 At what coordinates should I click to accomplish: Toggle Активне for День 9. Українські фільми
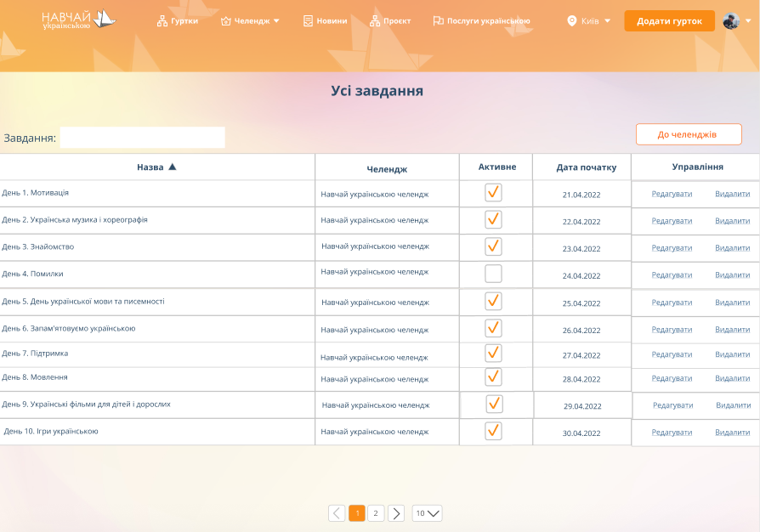[x=495, y=404]
